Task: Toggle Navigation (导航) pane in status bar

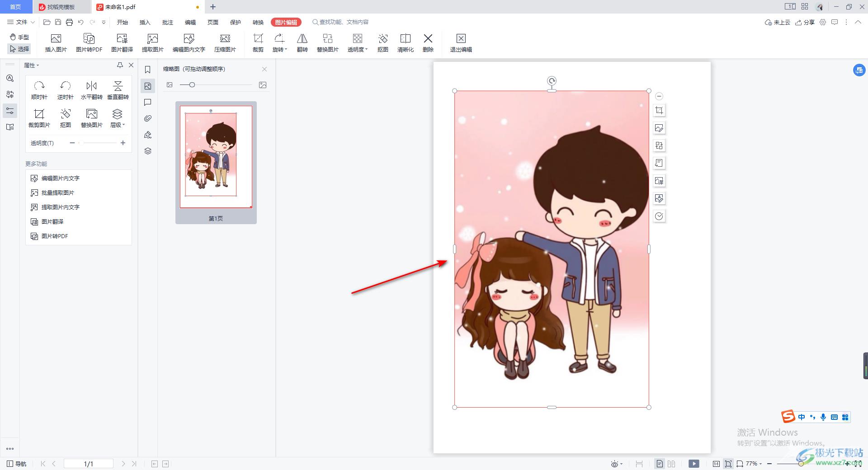Action: [17, 464]
